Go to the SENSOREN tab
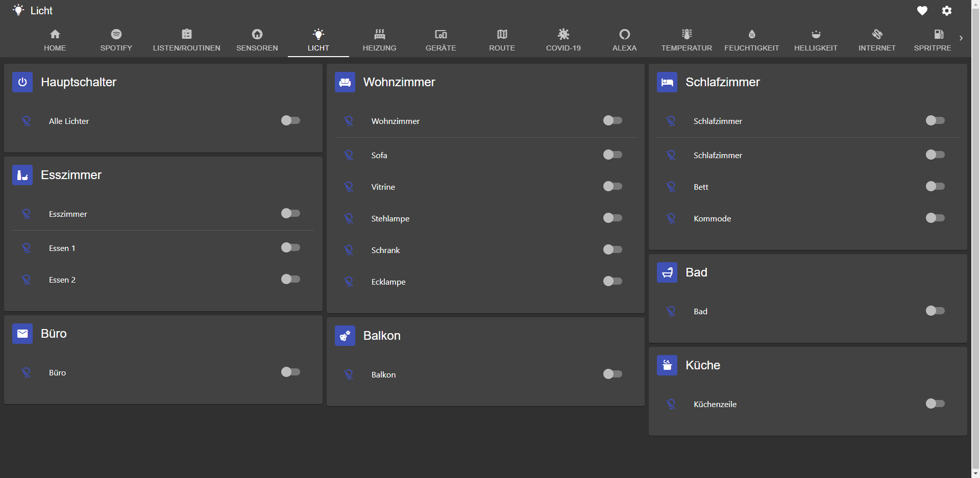This screenshot has height=478, width=980. [x=257, y=40]
